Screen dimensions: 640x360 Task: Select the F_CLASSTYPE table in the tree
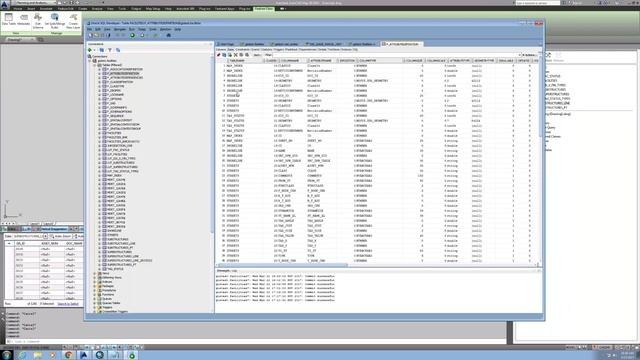pyautogui.click(x=116, y=86)
